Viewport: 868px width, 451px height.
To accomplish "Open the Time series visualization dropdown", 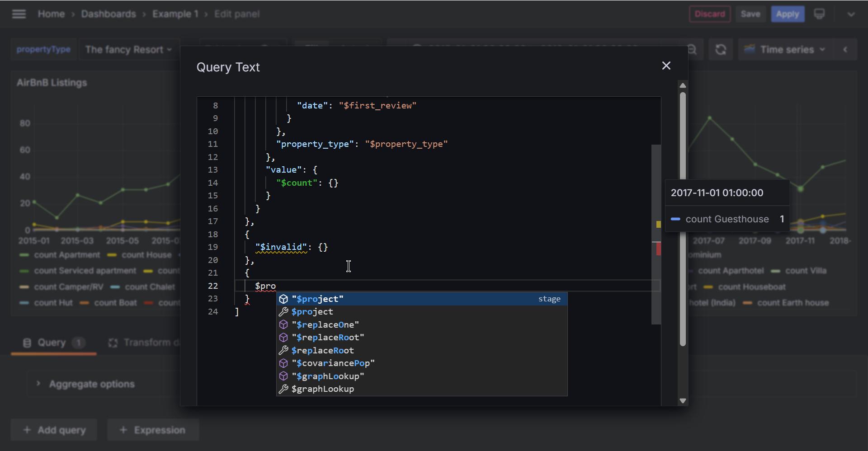I will pyautogui.click(x=786, y=50).
